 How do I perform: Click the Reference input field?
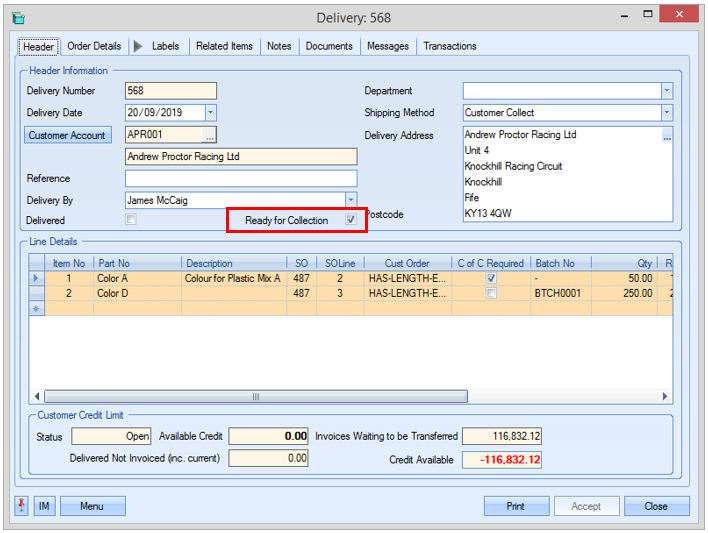[x=240, y=178]
